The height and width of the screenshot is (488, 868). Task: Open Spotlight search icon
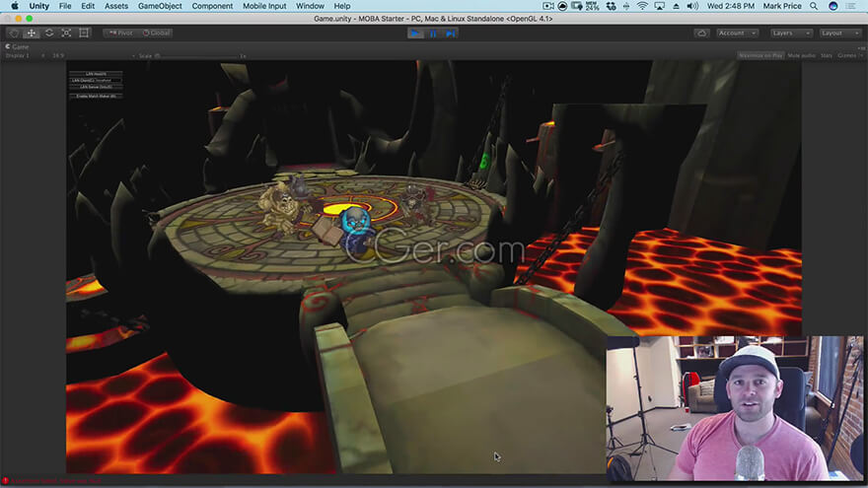tap(814, 6)
